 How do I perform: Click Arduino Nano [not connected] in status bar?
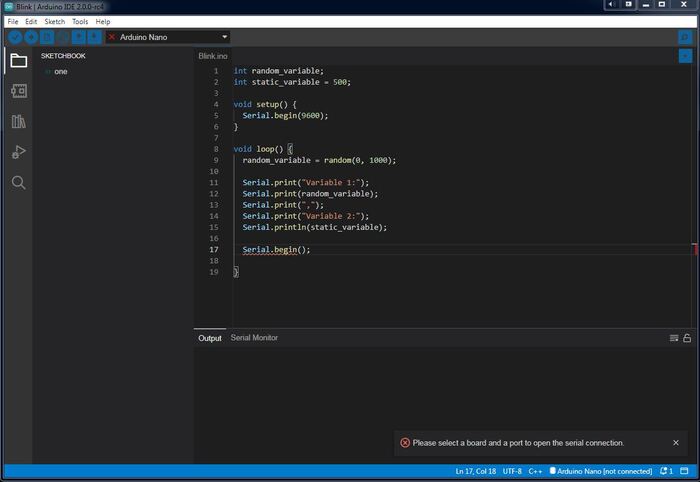(600, 471)
